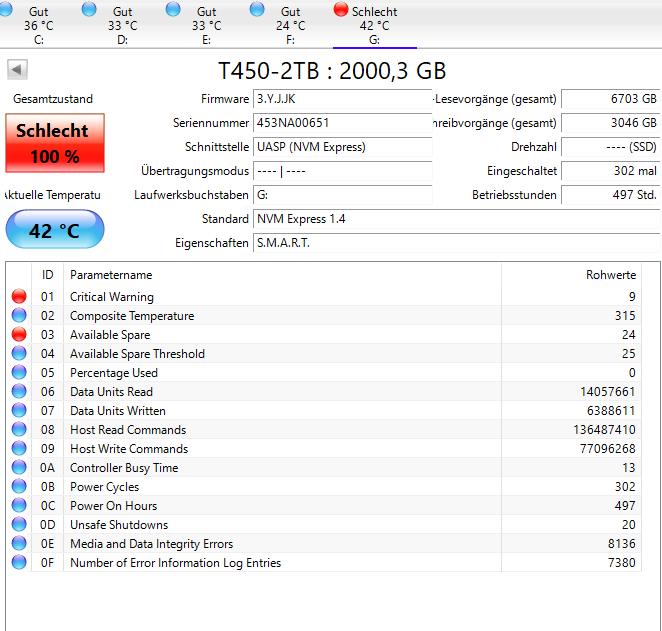This screenshot has height=631, width=662.
Task: Click status icon of Host Read Commands row
Action: coord(19,429)
